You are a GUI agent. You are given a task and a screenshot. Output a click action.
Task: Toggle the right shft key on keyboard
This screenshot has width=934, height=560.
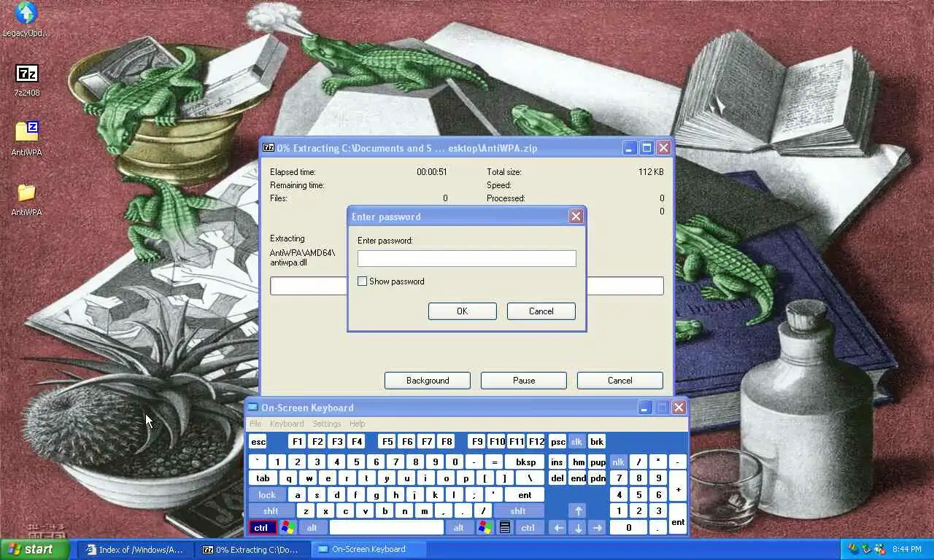pyautogui.click(x=518, y=511)
